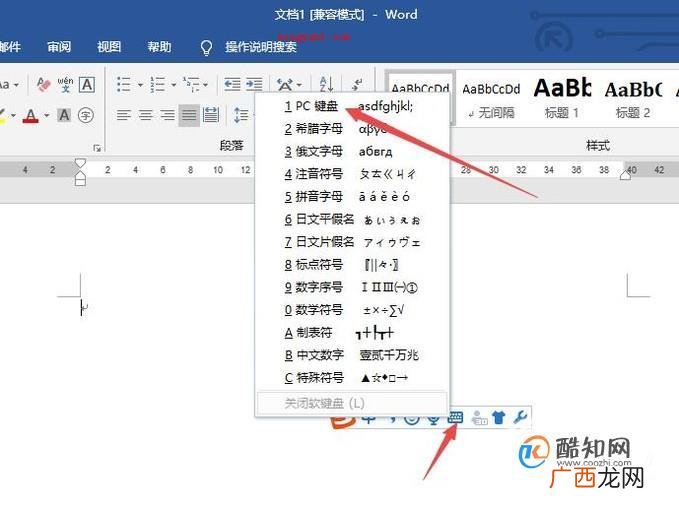Image resolution: width=679 pixels, height=506 pixels.
Task: Click the right indent marker on ruler
Action: (x=625, y=175)
